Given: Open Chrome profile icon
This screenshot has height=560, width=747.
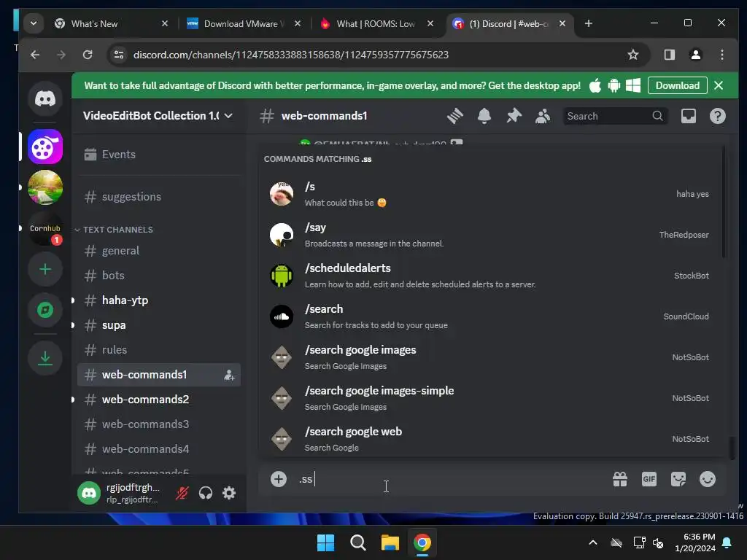Looking at the screenshot, I should tap(695, 55).
